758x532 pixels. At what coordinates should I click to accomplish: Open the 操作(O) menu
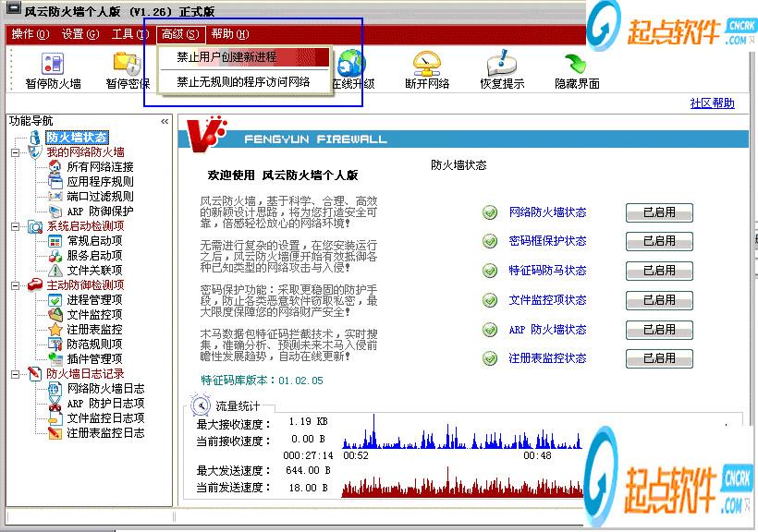tap(30, 34)
